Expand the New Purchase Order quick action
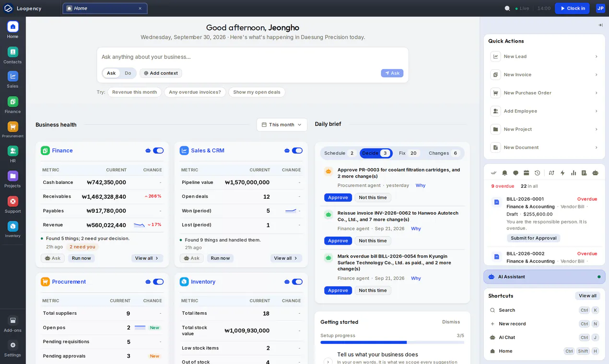This screenshot has height=364, width=609. point(544,93)
